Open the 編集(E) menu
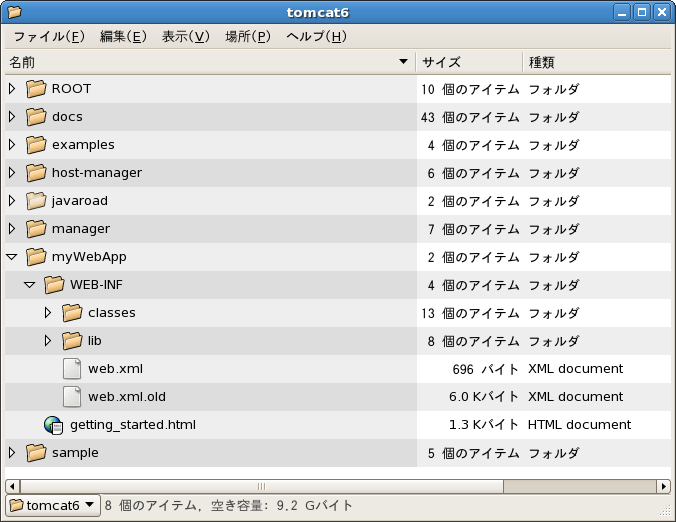The width and height of the screenshot is (676, 522). [x=123, y=37]
